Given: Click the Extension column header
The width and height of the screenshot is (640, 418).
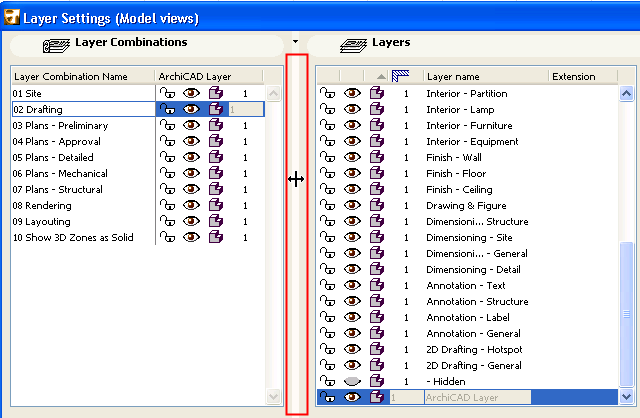Looking at the screenshot, I should [x=583, y=76].
